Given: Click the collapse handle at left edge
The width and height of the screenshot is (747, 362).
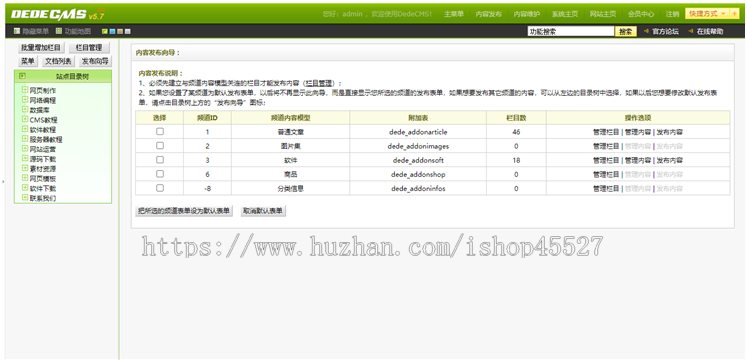Looking at the screenshot, I should pyautogui.click(x=2, y=181).
